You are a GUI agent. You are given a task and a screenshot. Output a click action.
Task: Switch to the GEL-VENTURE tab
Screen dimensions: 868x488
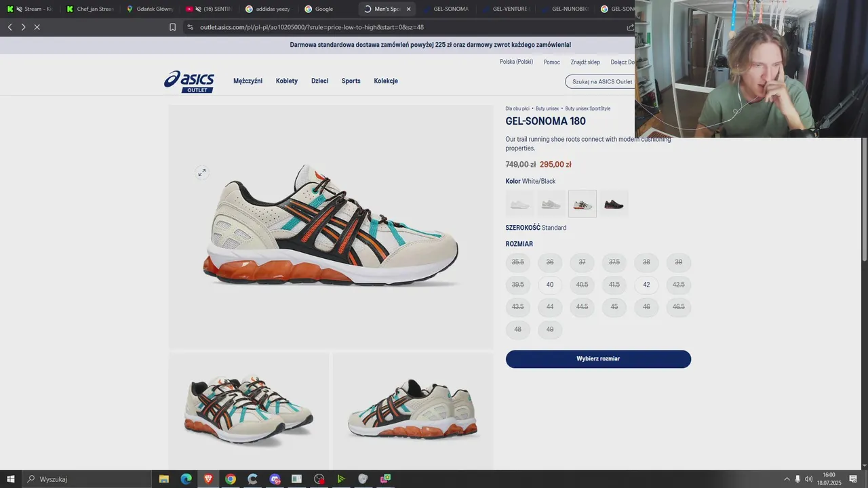tap(505, 9)
